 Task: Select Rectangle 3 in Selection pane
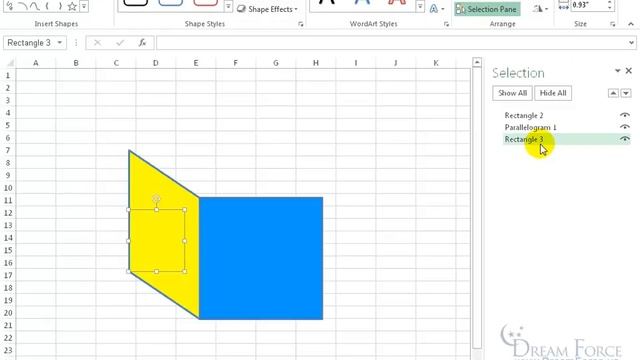[524, 139]
